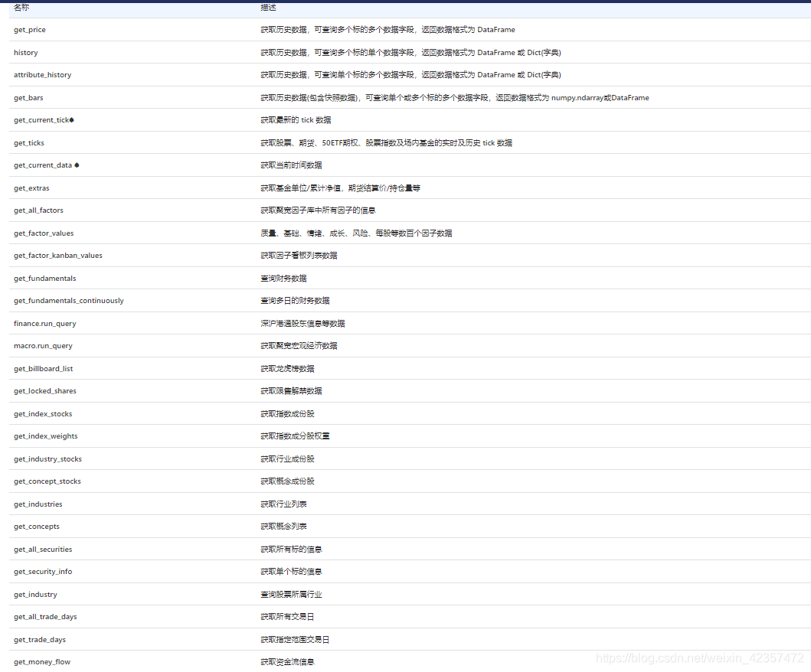Click description 获取聚宽因子库中所有因子的信息
The height and width of the screenshot is (672, 811).
[x=318, y=210]
